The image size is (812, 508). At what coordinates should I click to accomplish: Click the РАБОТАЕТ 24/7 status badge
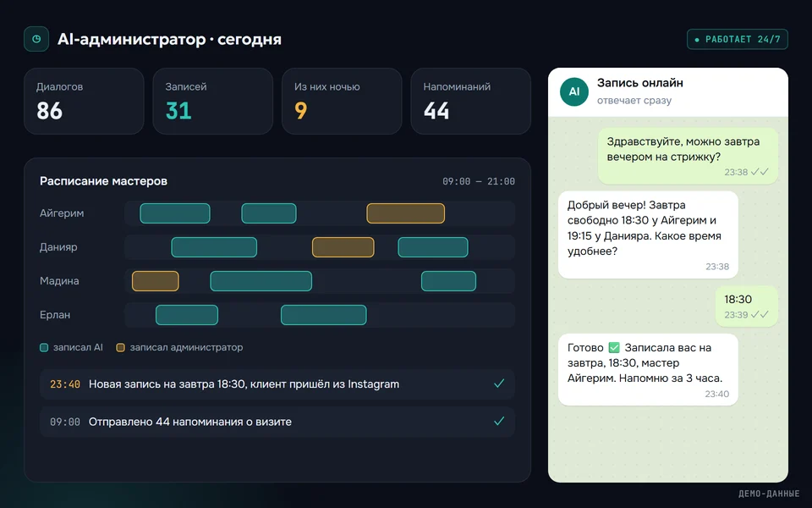click(738, 40)
